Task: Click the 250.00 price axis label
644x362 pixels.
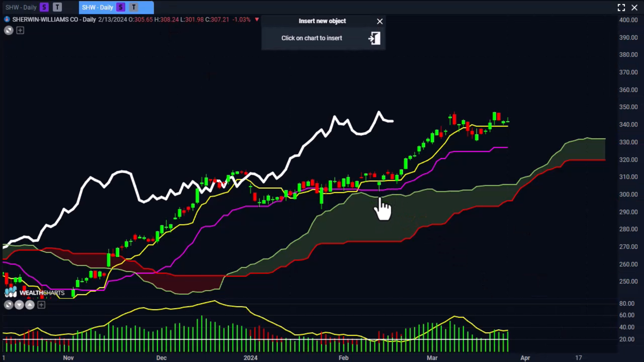Action: (628, 282)
